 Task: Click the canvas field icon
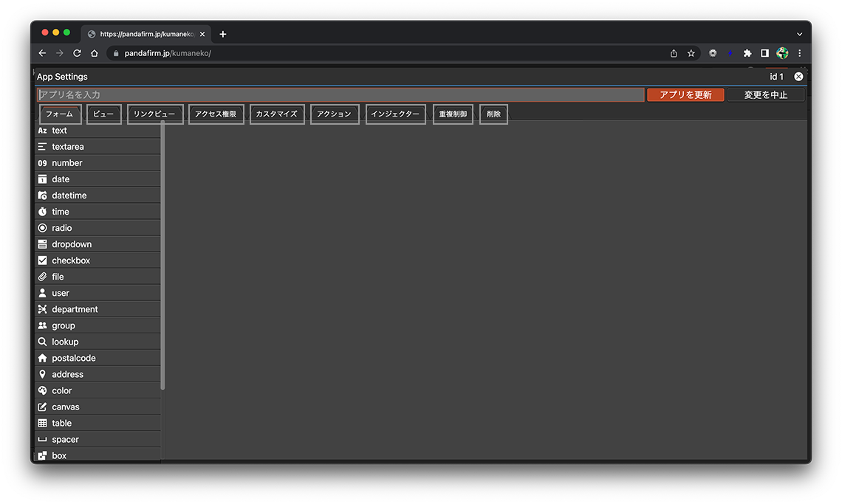[x=42, y=407]
